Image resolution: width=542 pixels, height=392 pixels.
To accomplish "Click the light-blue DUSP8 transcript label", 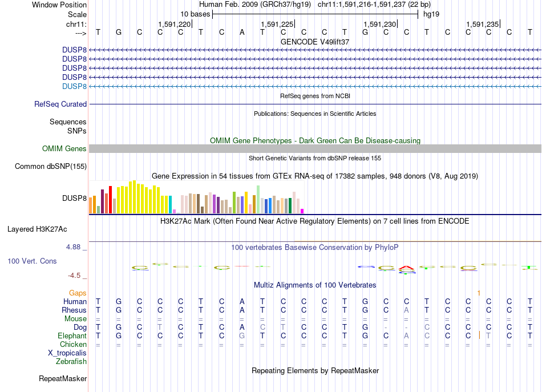I will 74,86.
